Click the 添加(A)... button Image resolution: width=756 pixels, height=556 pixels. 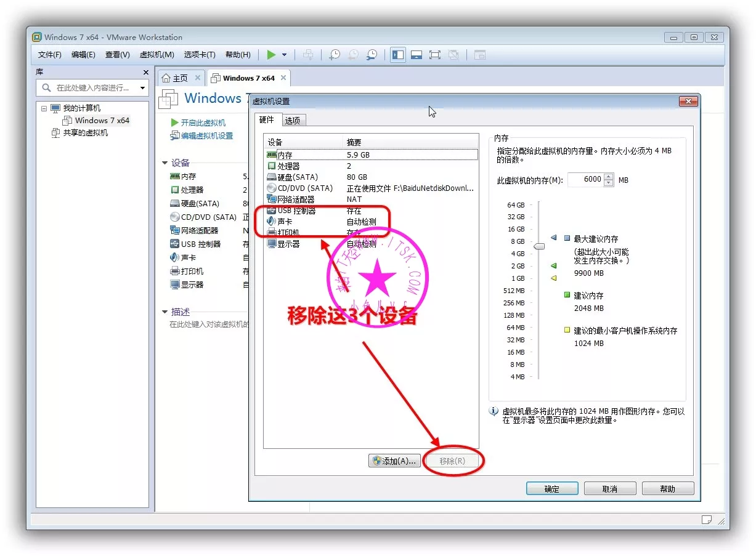pyautogui.click(x=395, y=461)
